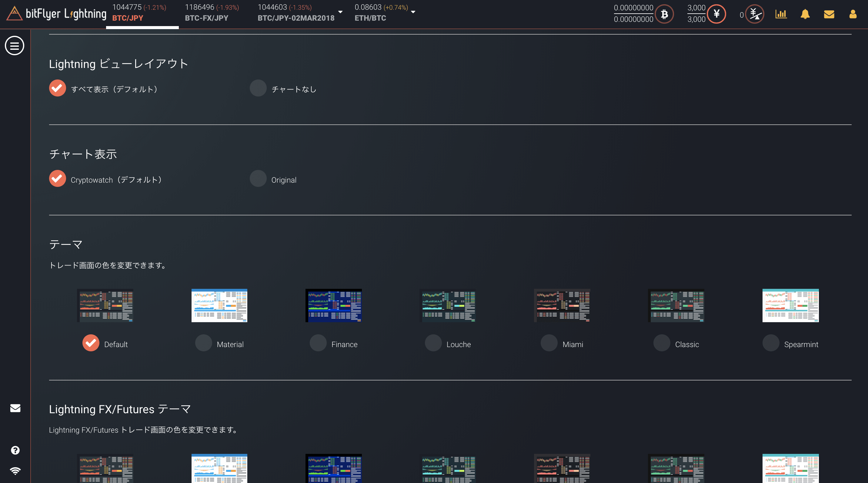Click the Finance theme preview thumbnail
Viewport: 868px width, 483px height.
334,305
